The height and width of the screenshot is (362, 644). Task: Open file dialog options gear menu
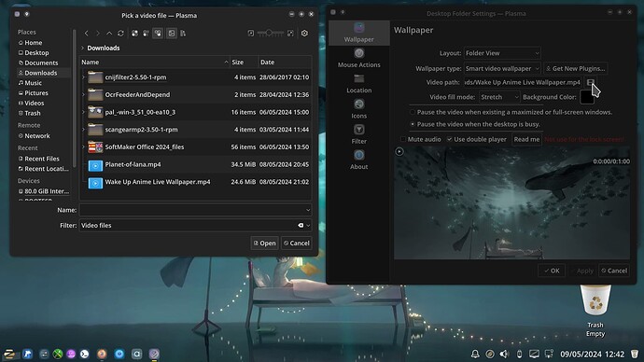click(304, 34)
